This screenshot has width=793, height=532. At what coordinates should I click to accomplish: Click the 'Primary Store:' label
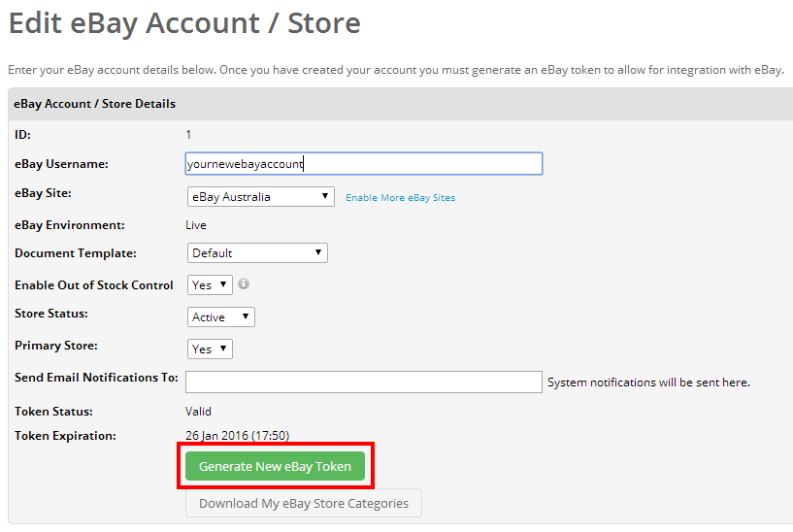pyautogui.click(x=56, y=346)
